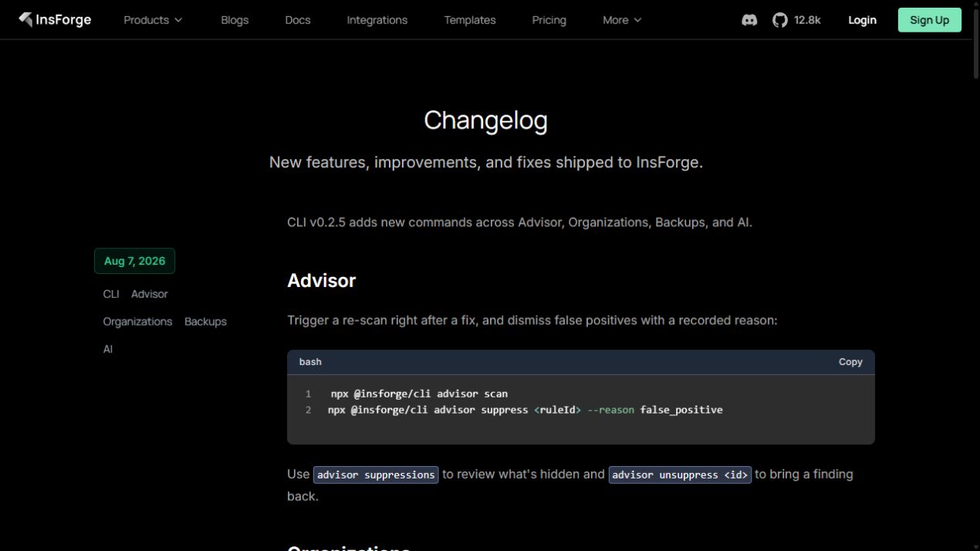Filter by the Organizations tag
980x551 pixels.
[x=137, y=322]
